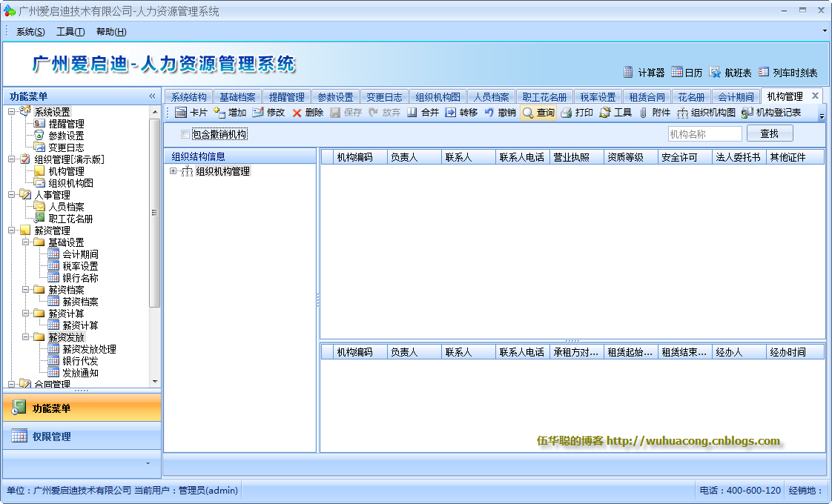This screenshot has height=504, width=832.
Task: Open the toolbar overflow dropdown arrow
Action: 822,116
